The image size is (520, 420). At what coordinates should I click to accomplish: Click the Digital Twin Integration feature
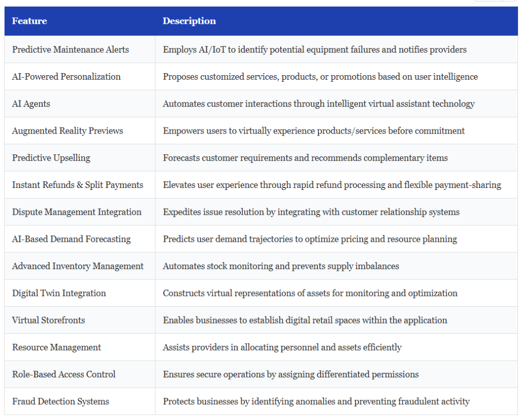click(x=59, y=293)
